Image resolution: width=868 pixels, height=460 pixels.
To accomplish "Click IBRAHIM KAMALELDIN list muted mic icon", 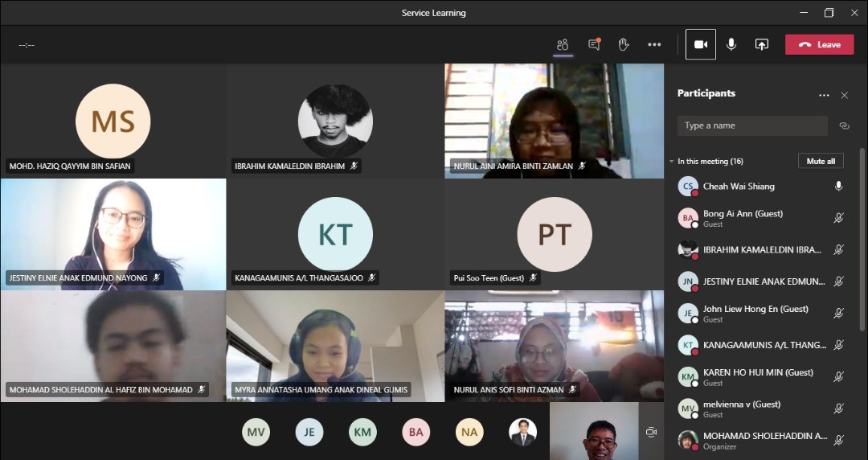I will click(838, 250).
